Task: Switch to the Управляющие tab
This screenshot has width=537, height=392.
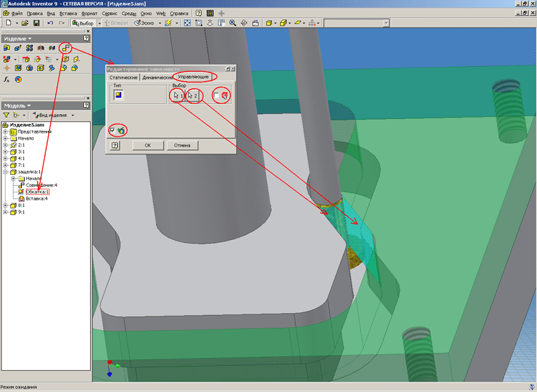Action: coord(193,76)
